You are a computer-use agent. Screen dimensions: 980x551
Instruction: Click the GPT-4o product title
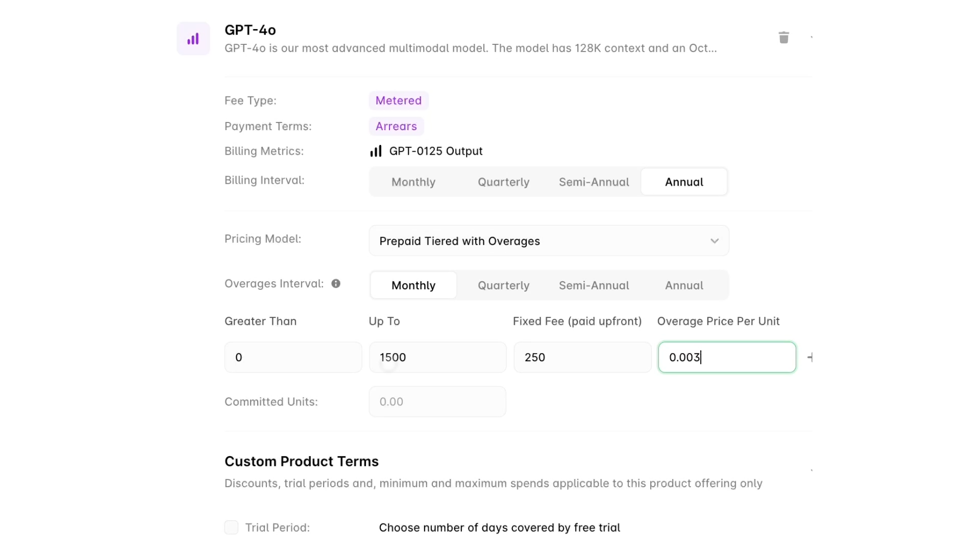(250, 30)
